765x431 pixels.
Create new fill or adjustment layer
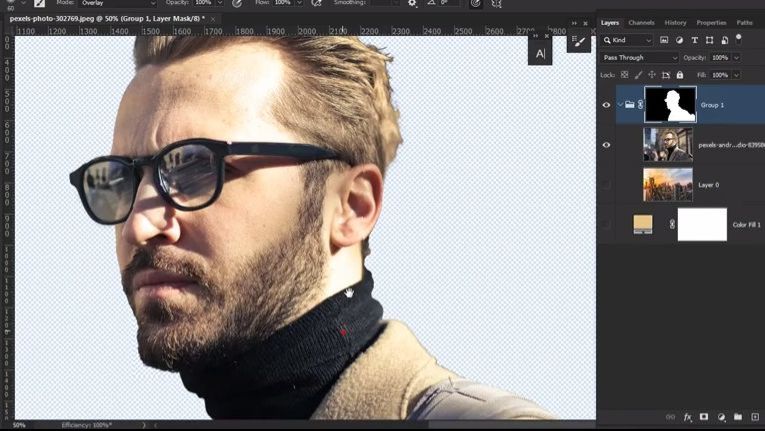pyautogui.click(x=721, y=417)
